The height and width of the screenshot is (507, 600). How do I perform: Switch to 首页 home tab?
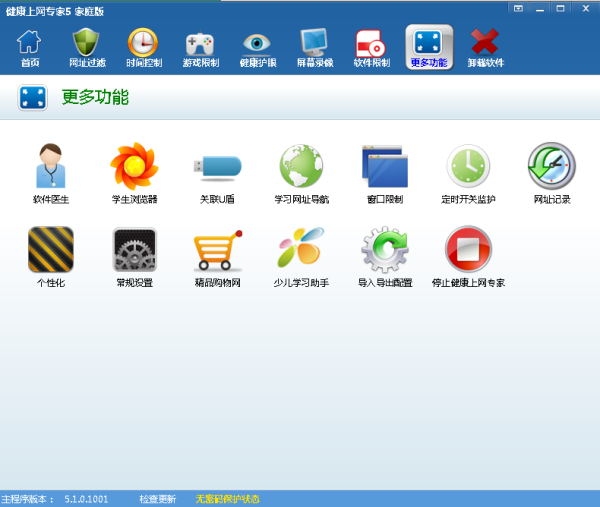pyautogui.click(x=30, y=47)
